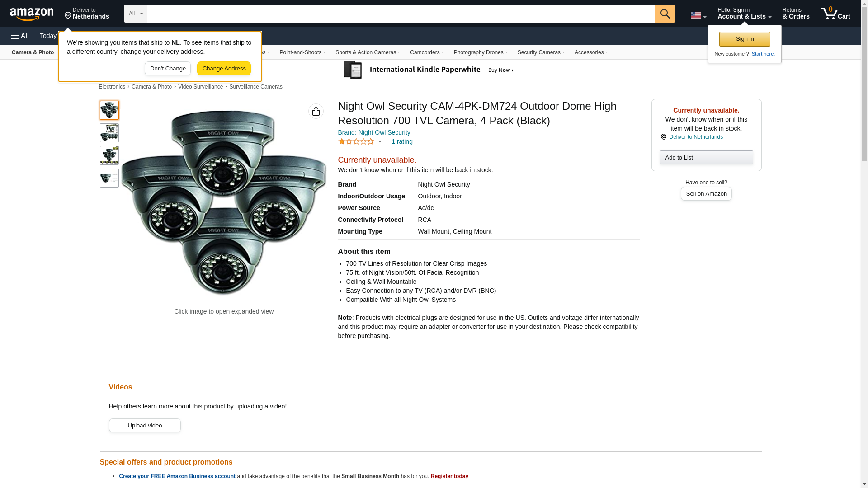Open the All hamburger menu

(x=20, y=36)
